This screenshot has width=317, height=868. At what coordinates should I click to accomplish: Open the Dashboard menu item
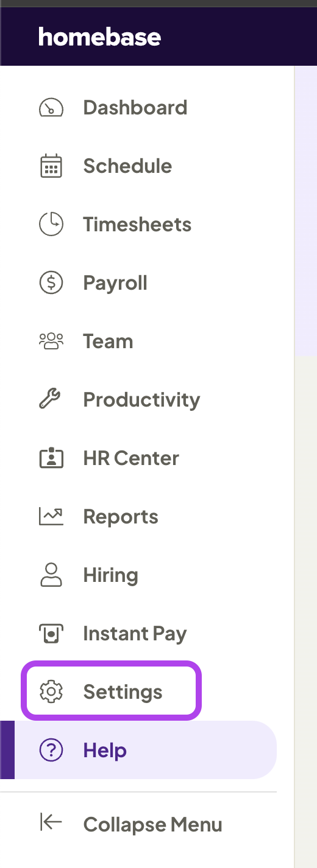point(135,108)
